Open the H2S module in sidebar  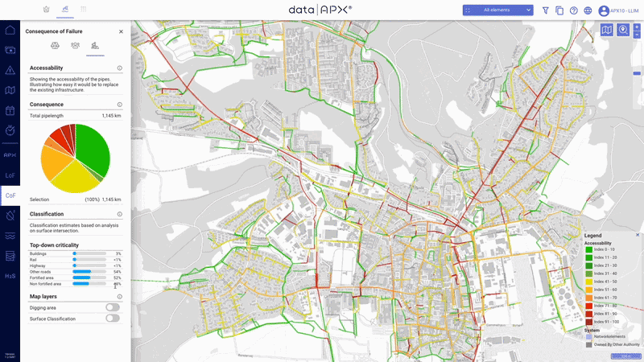pos(10,276)
